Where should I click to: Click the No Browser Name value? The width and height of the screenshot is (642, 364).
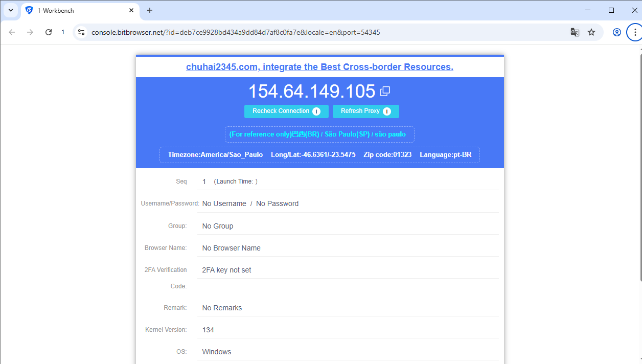[232, 248]
